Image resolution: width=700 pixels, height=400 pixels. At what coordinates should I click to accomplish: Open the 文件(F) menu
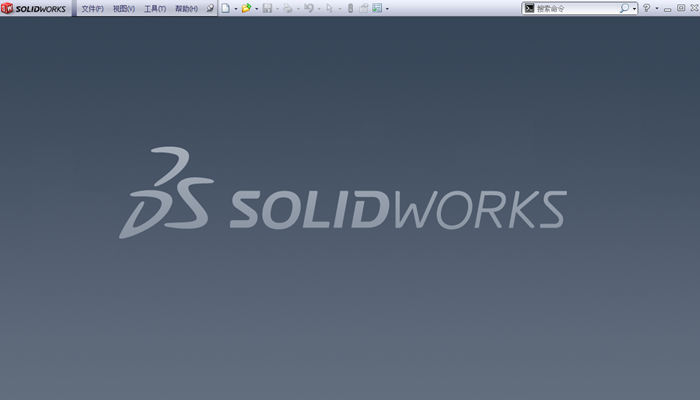92,8
